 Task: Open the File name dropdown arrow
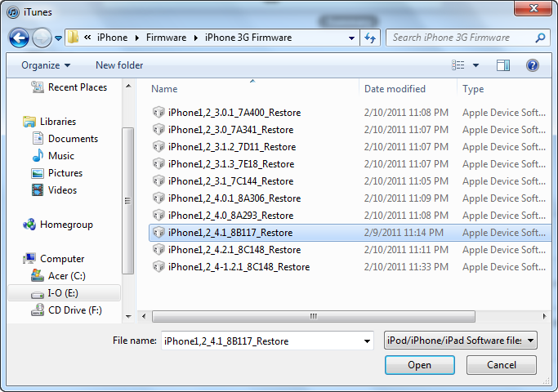point(367,341)
